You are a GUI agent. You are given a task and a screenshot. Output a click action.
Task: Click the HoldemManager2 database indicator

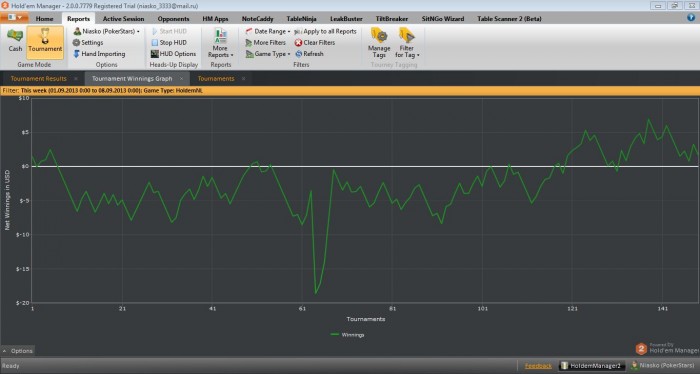[591, 366]
